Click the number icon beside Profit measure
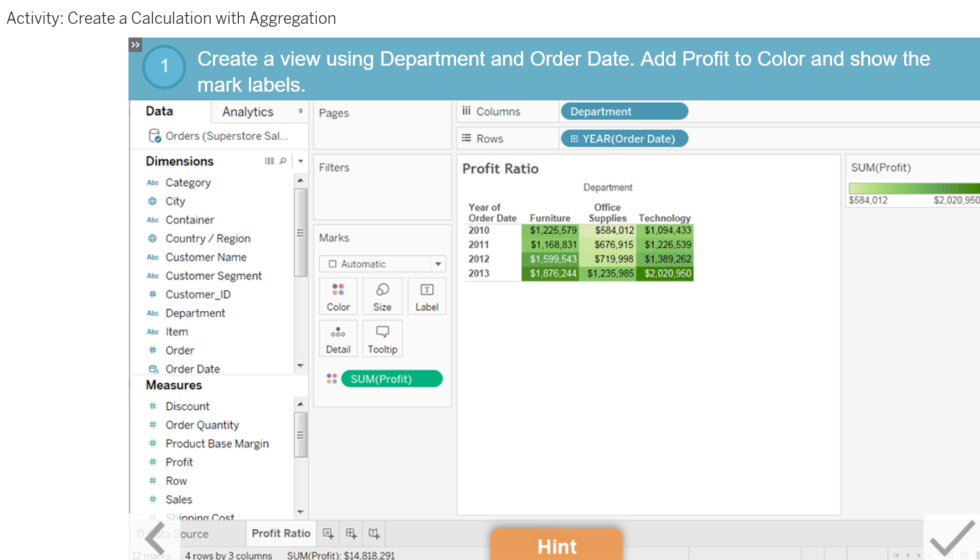 click(152, 462)
